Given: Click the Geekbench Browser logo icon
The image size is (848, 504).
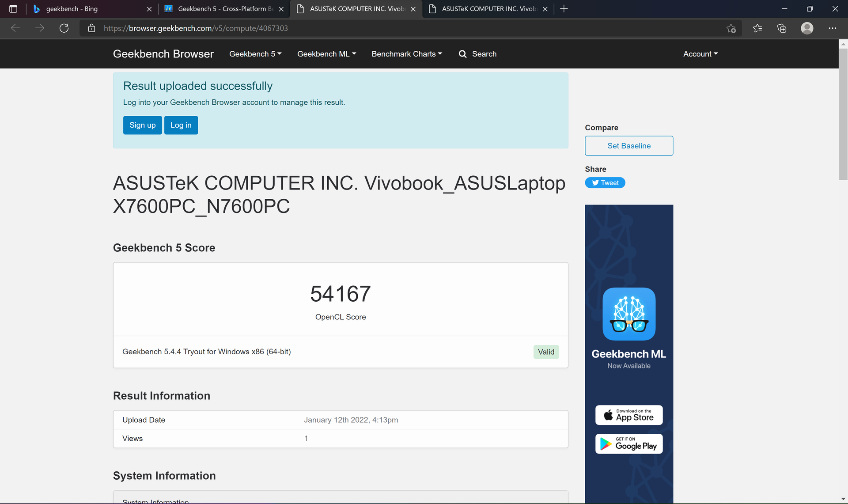Looking at the screenshot, I should (163, 54).
